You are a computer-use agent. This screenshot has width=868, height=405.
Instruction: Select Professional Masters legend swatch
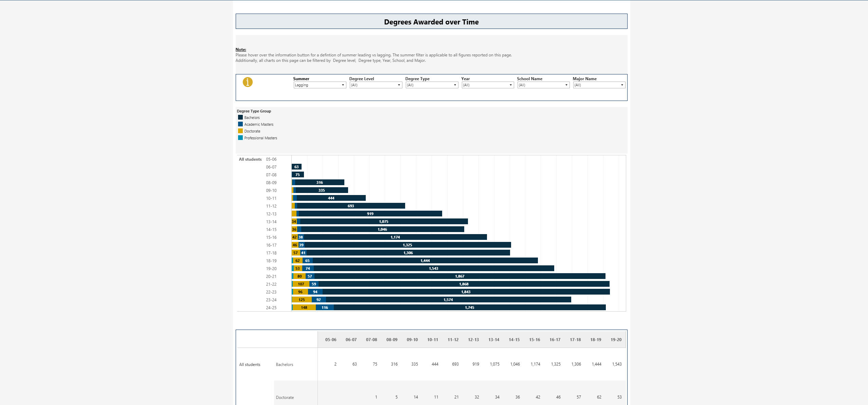[x=240, y=138]
